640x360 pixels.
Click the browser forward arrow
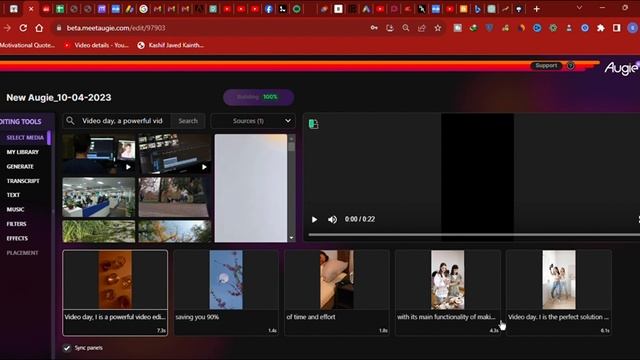[7, 28]
